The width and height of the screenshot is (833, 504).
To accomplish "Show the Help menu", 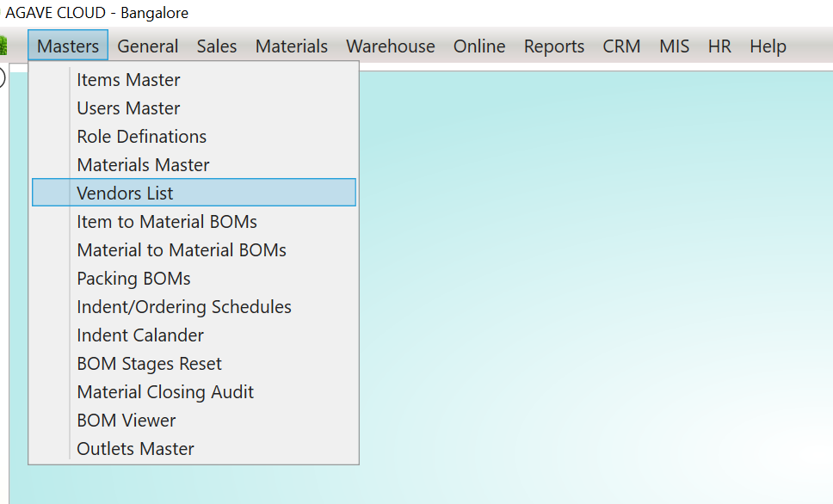I will pyautogui.click(x=768, y=46).
